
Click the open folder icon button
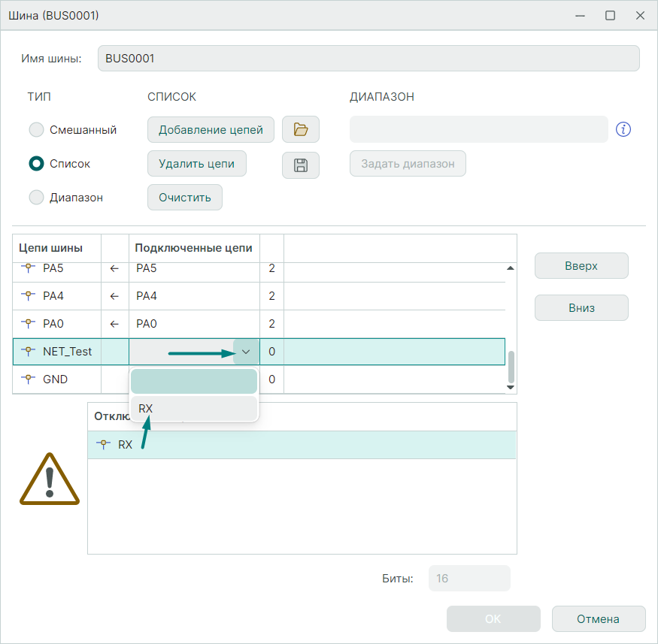click(x=301, y=130)
